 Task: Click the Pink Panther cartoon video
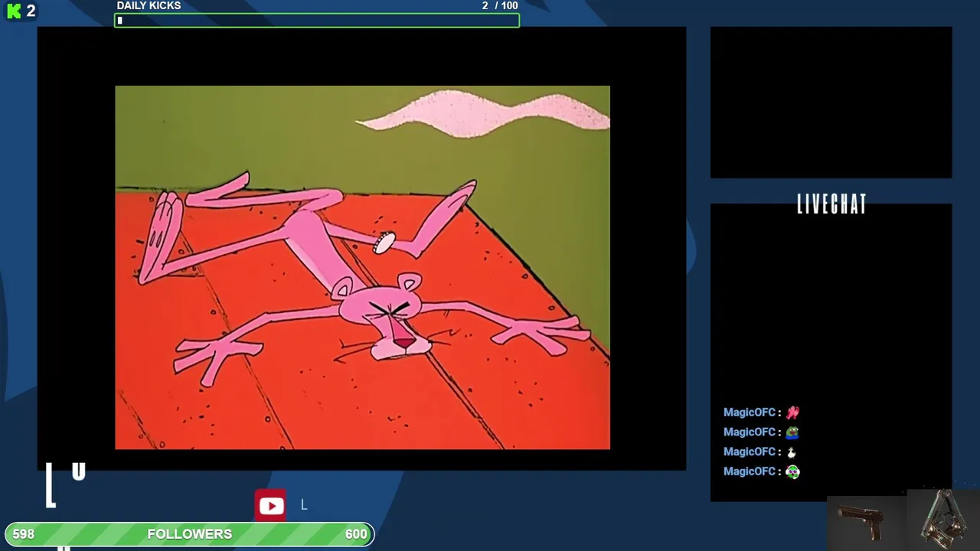tap(362, 267)
